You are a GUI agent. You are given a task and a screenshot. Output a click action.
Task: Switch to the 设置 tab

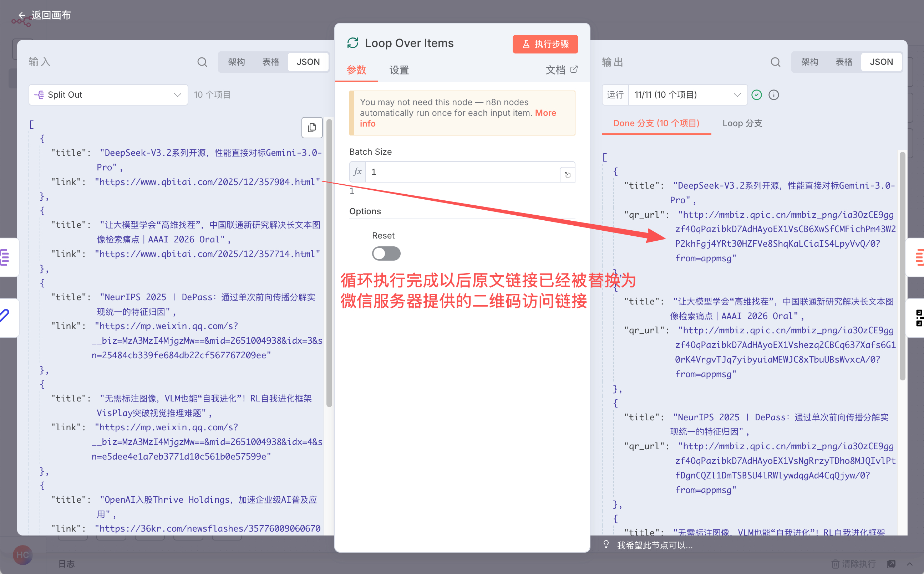point(399,70)
